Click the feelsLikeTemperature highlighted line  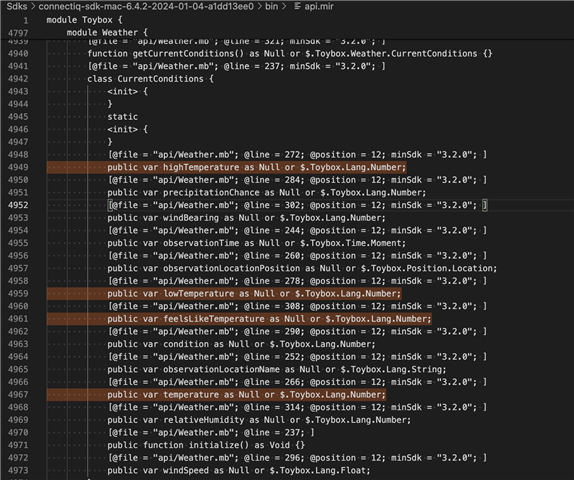(269, 319)
